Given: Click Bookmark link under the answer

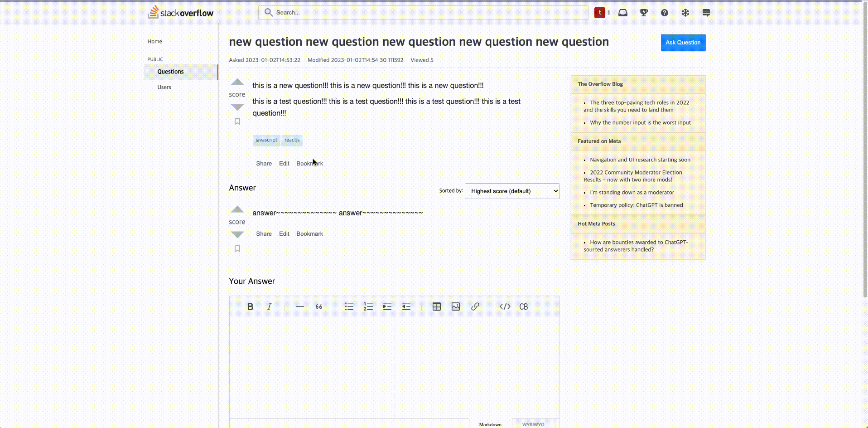Looking at the screenshot, I should [x=309, y=233].
